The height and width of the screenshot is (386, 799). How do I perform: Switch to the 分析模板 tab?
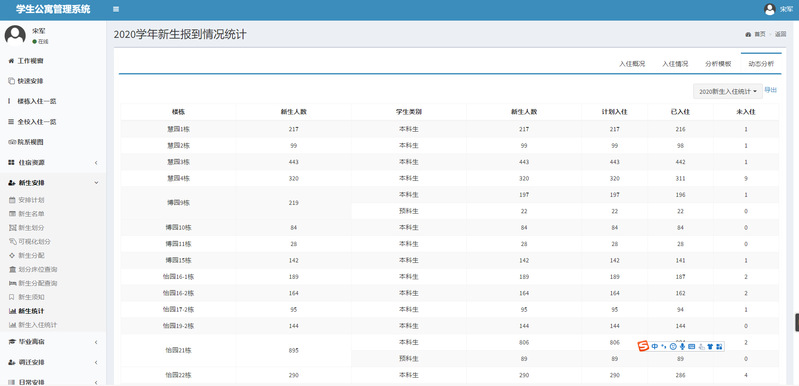pos(718,64)
